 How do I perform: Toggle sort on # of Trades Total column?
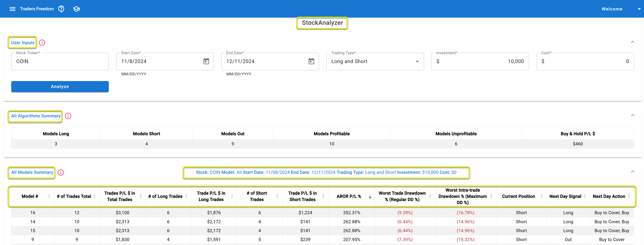(94, 196)
